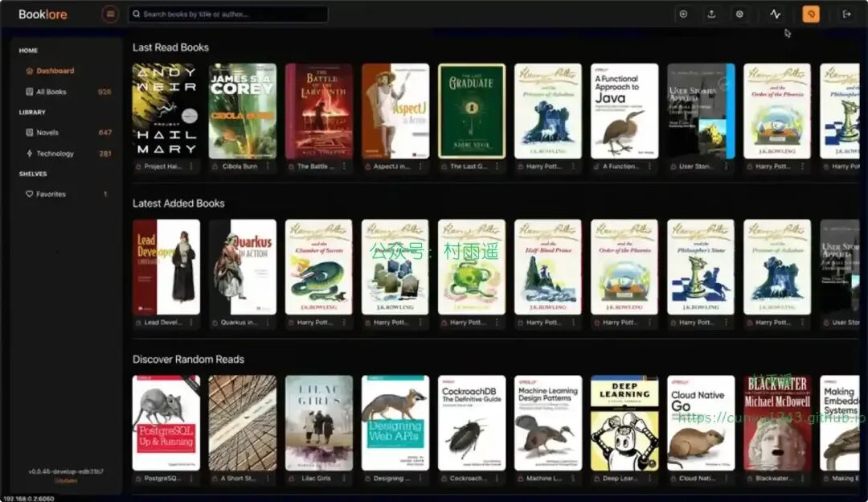The height and width of the screenshot is (502, 868).
Task: Open options menu for Machine Learning Design Patterns
Action: click(573, 478)
